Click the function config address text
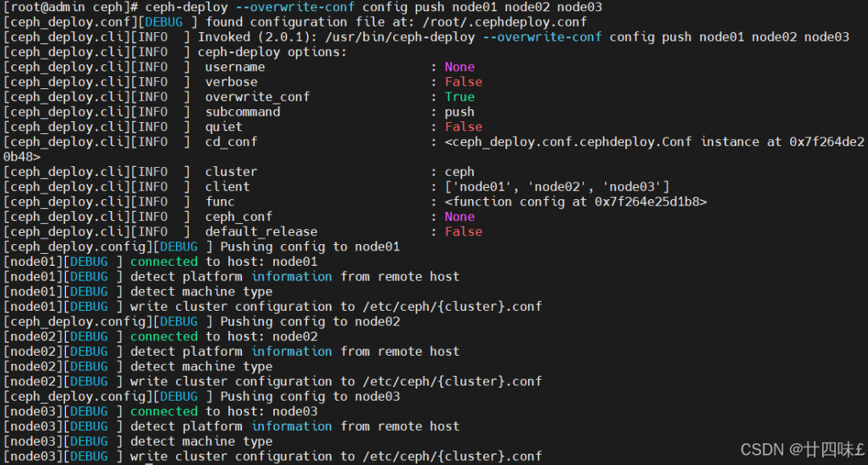868x465 pixels. tap(575, 202)
